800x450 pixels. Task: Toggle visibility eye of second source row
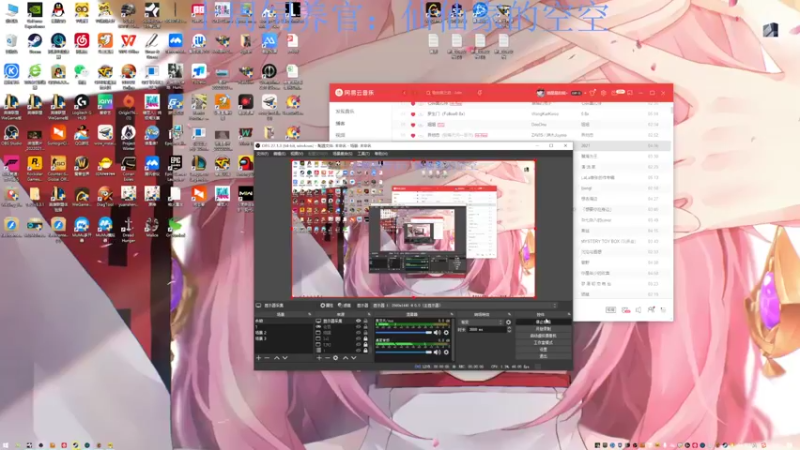[x=358, y=327]
